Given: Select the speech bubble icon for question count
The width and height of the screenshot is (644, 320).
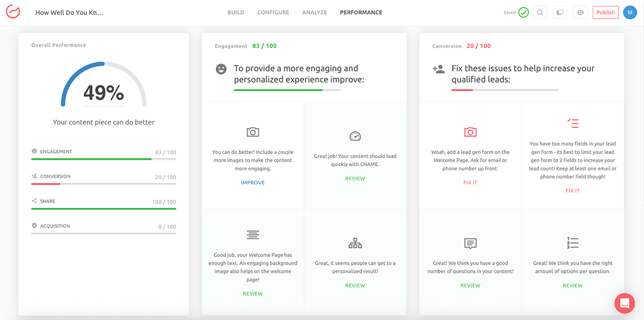Looking at the screenshot, I should pyautogui.click(x=470, y=243).
